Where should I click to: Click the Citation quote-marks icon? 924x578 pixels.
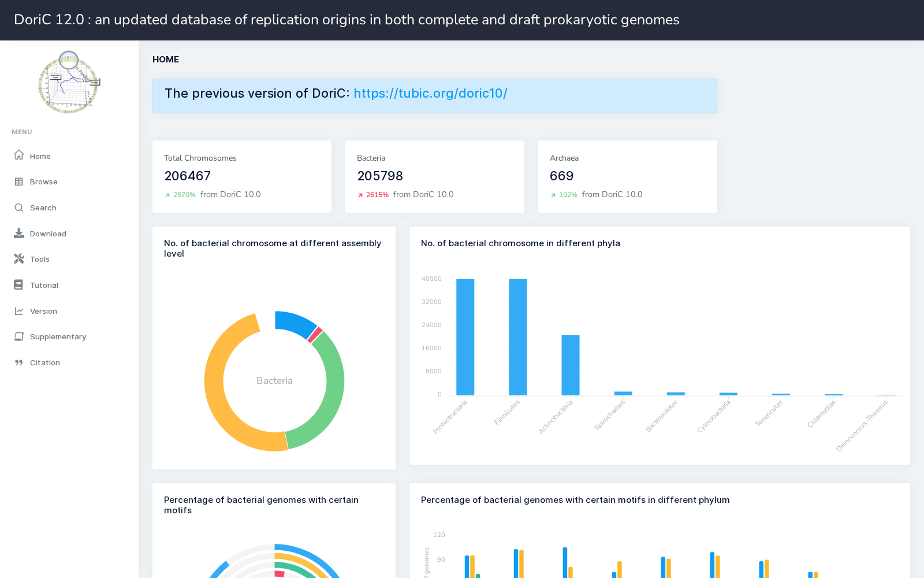[19, 362]
